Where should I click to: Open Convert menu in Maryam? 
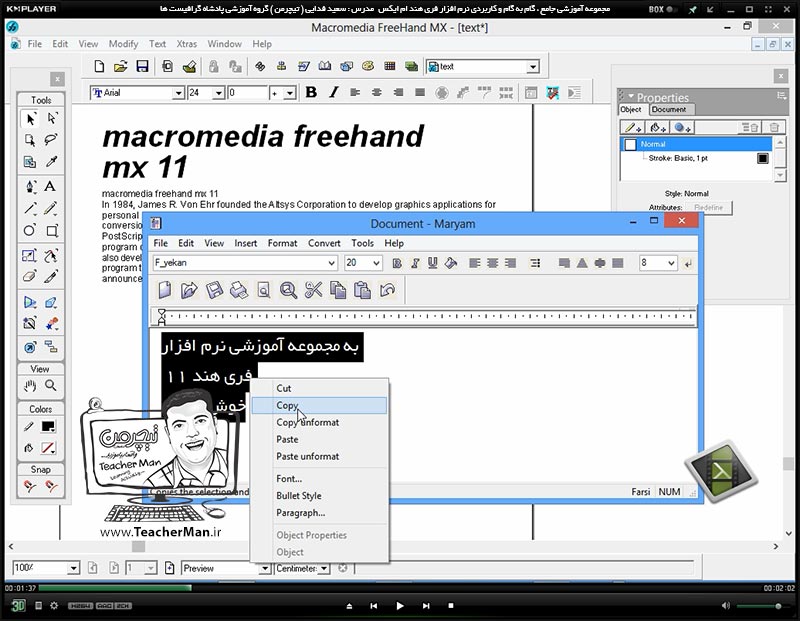point(324,243)
